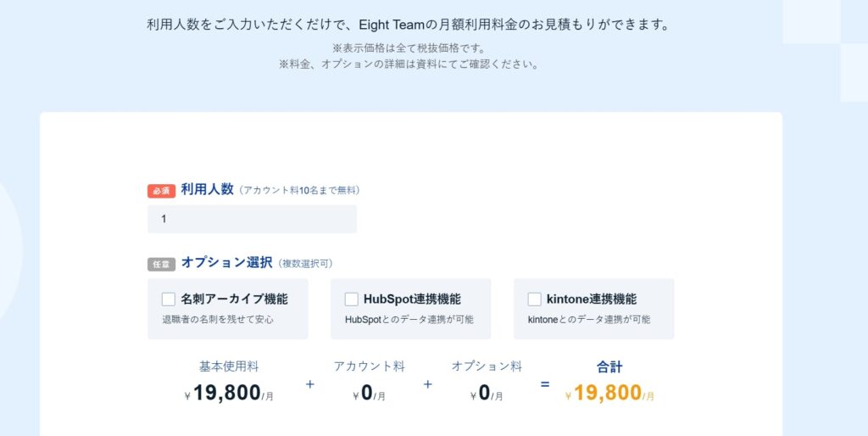
Task: Select the kintone連携機能 label text
Action: (592, 299)
